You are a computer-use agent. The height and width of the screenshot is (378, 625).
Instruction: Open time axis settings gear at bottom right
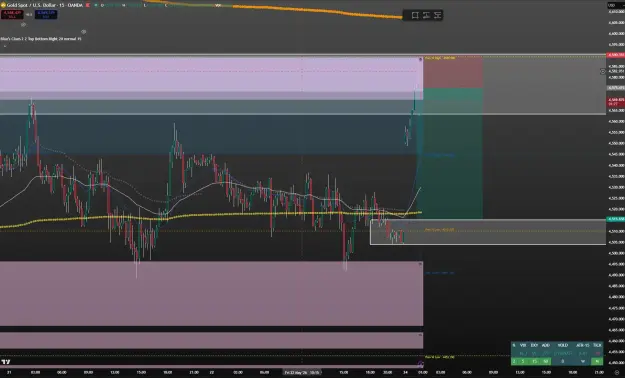click(x=617, y=372)
